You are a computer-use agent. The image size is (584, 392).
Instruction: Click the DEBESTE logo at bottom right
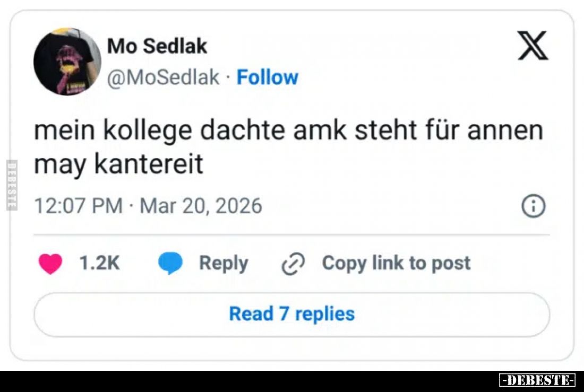[537, 380]
